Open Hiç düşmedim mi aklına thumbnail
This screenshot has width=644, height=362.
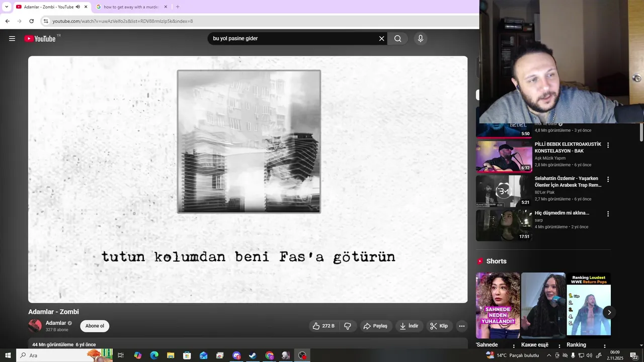(504, 225)
